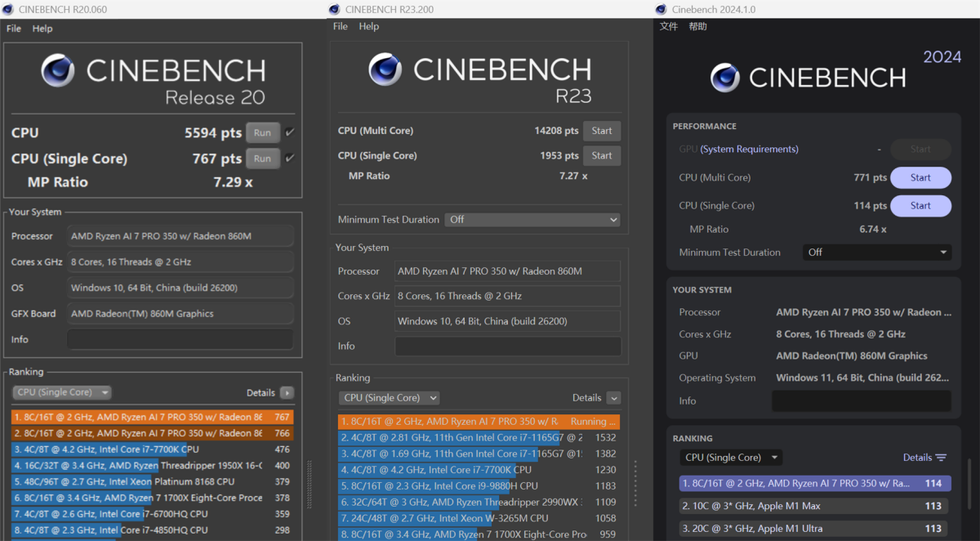
Task: Select R20 ranking row scoring 767
Action: 153,417
